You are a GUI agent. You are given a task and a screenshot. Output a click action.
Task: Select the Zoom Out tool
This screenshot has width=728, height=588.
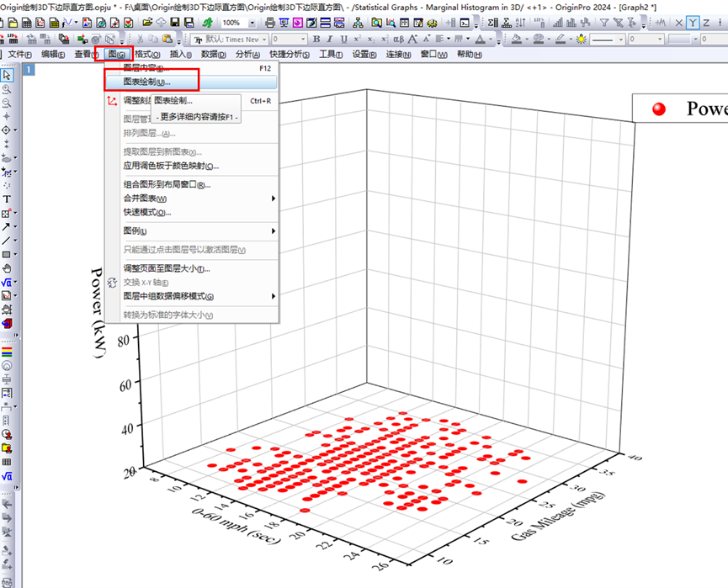(7, 103)
